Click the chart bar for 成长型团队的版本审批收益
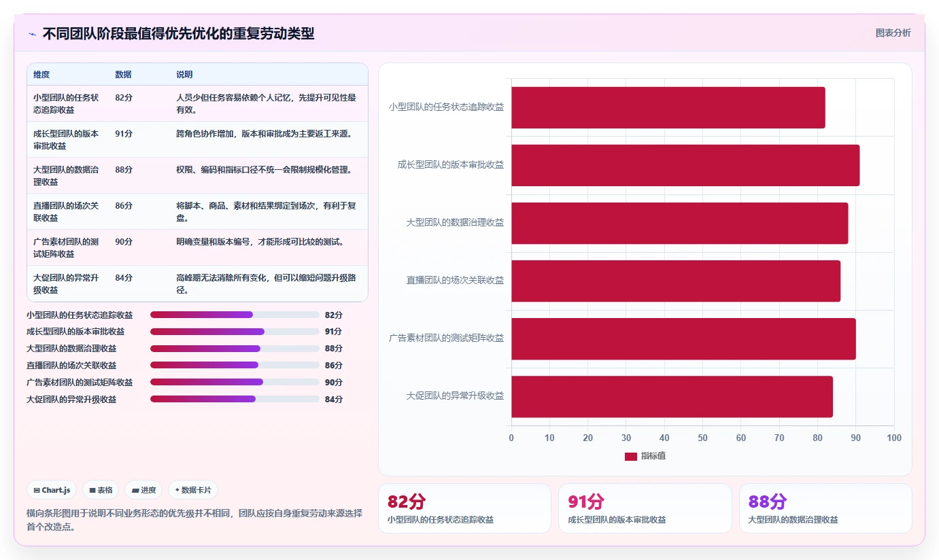Viewport: 939px width, 560px height. point(685,165)
